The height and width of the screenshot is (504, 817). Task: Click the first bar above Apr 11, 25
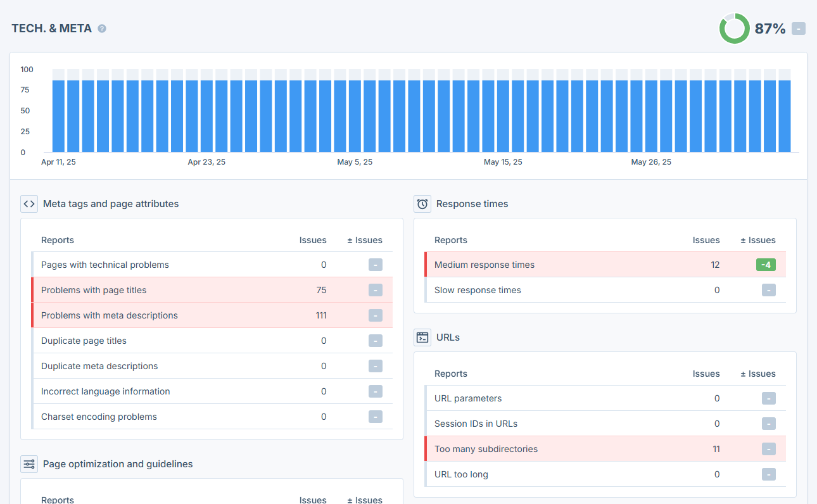click(x=58, y=114)
